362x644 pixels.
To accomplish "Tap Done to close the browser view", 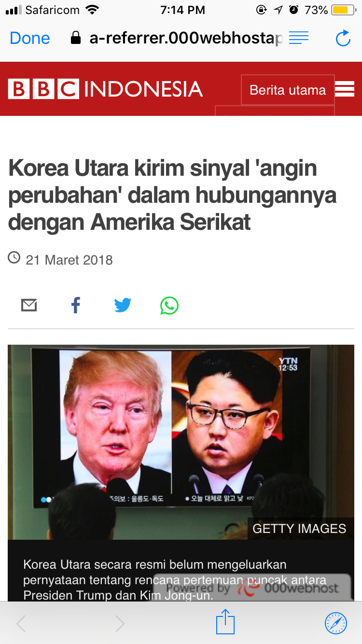I will [30, 38].
